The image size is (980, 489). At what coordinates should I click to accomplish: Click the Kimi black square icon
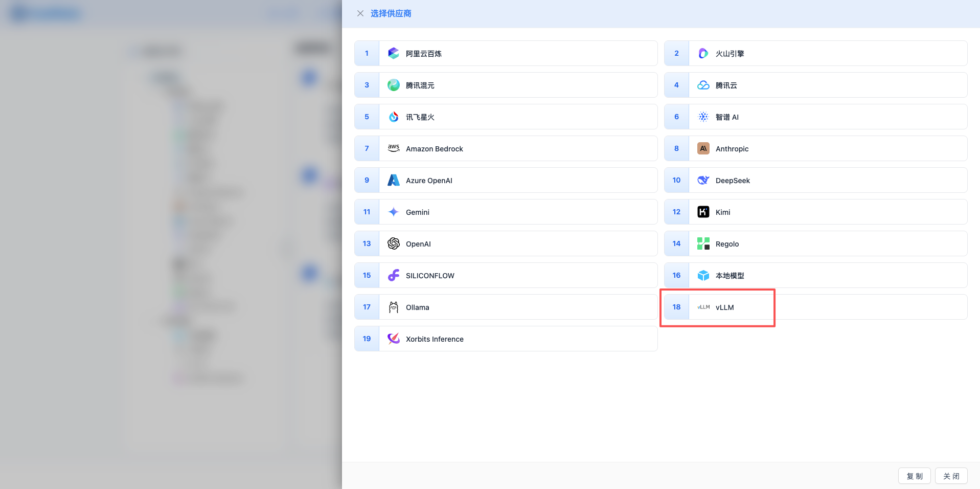click(703, 212)
